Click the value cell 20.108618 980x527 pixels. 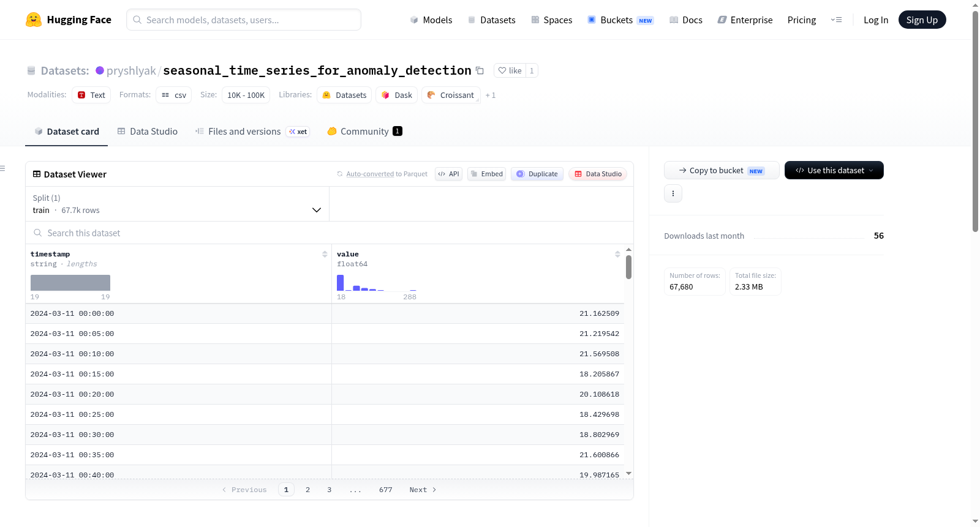coord(600,394)
